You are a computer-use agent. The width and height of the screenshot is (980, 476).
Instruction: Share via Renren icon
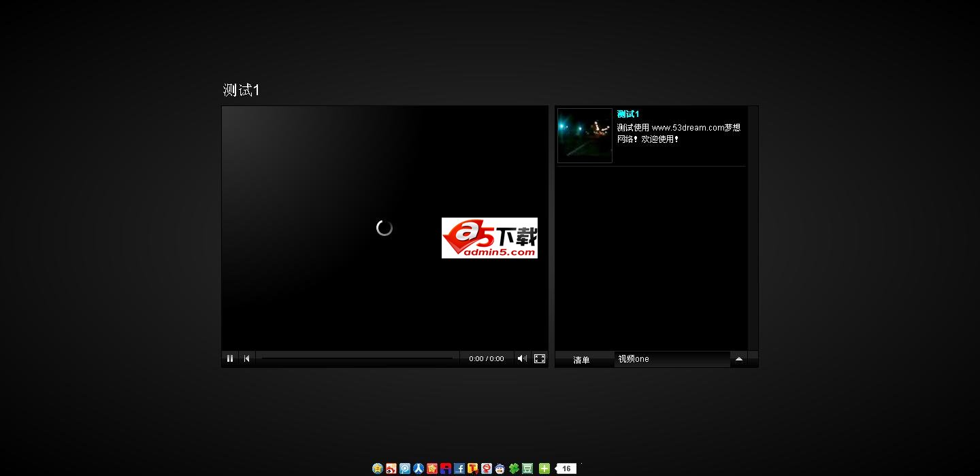[x=419, y=469]
